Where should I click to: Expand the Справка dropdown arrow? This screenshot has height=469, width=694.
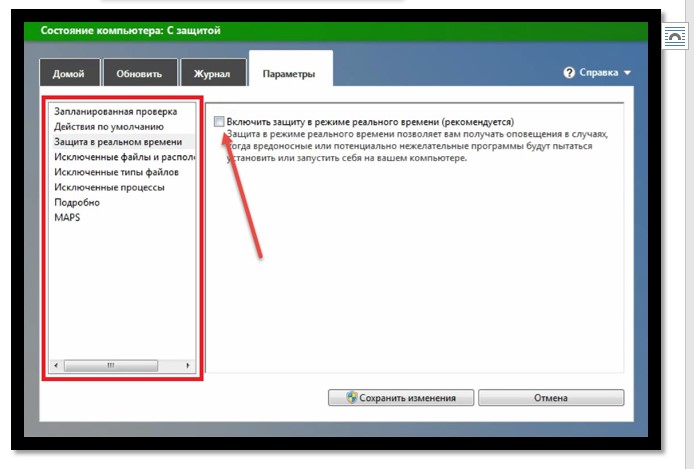(x=627, y=73)
